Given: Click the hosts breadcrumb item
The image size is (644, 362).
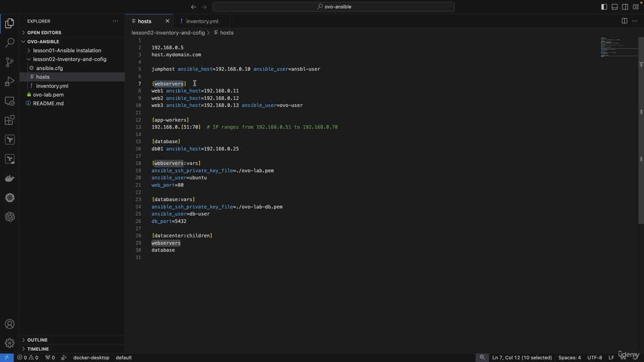Looking at the screenshot, I should [226, 33].
